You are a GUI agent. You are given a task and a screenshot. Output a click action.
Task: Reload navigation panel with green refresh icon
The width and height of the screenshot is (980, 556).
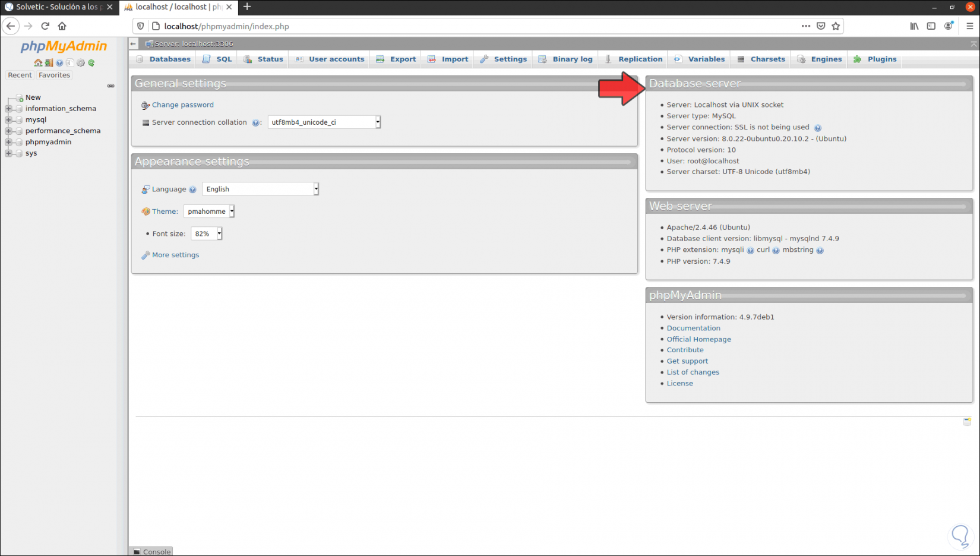click(91, 63)
